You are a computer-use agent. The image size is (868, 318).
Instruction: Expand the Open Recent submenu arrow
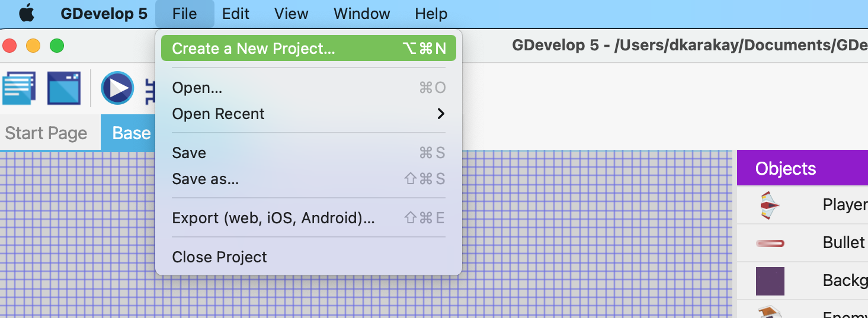440,114
